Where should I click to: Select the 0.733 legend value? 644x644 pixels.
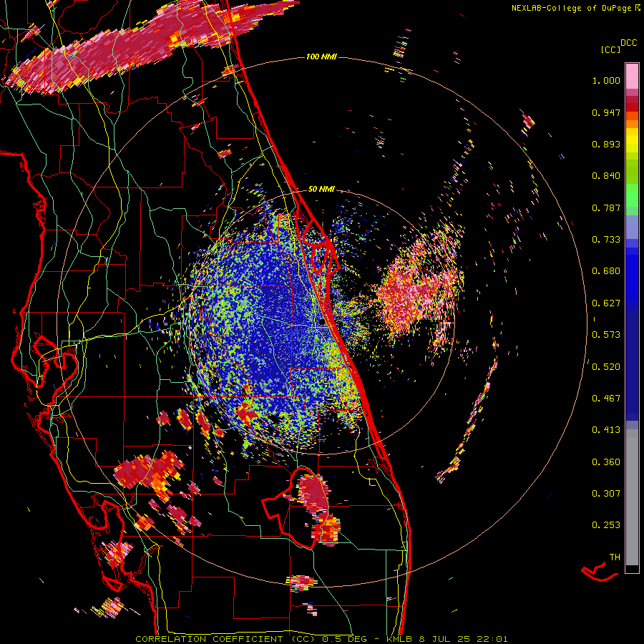pyautogui.click(x=606, y=240)
